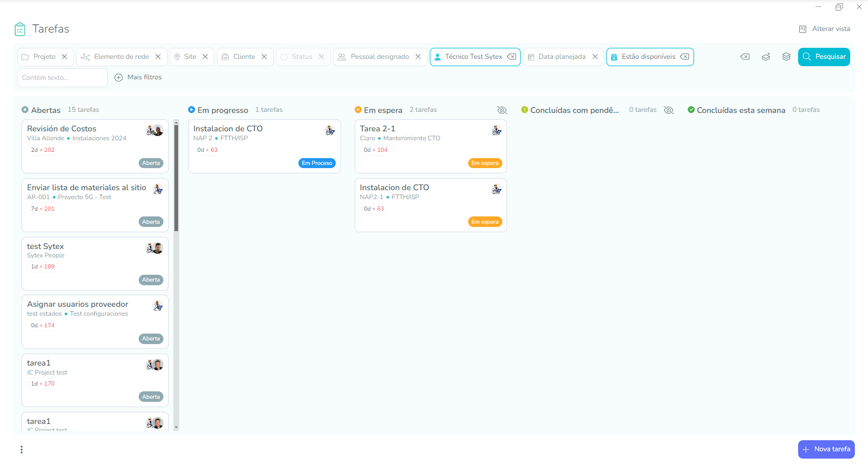Screen dimensions: 868x467
Task: Click the Em Proceso status badge
Action: pos(317,163)
